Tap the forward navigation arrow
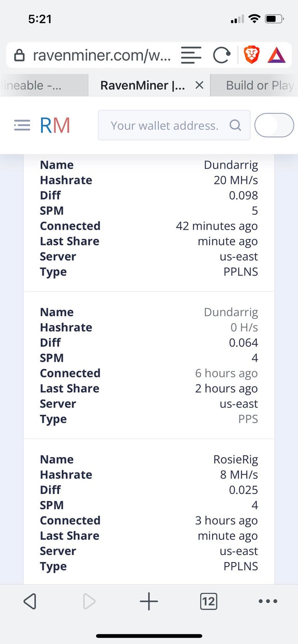Screen dimensions: 298x644 88,601
